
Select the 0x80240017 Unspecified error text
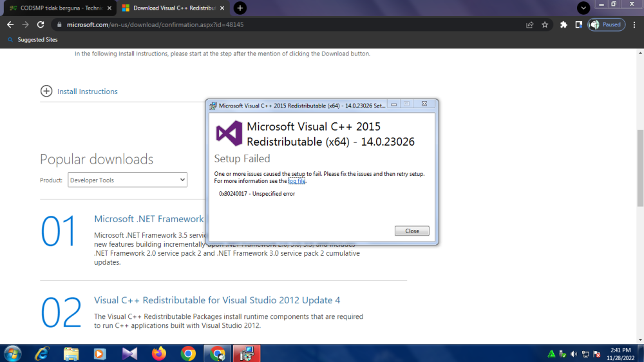point(257,193)
